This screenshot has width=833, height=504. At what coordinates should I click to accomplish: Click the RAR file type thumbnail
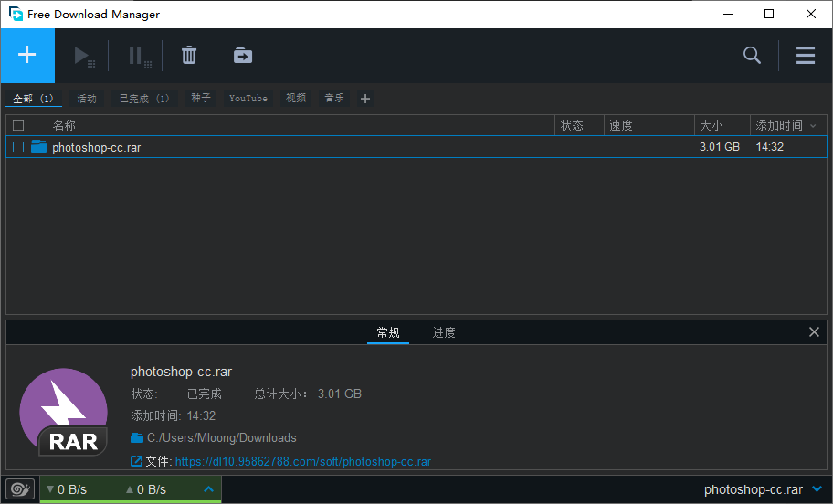coord(64,412)
